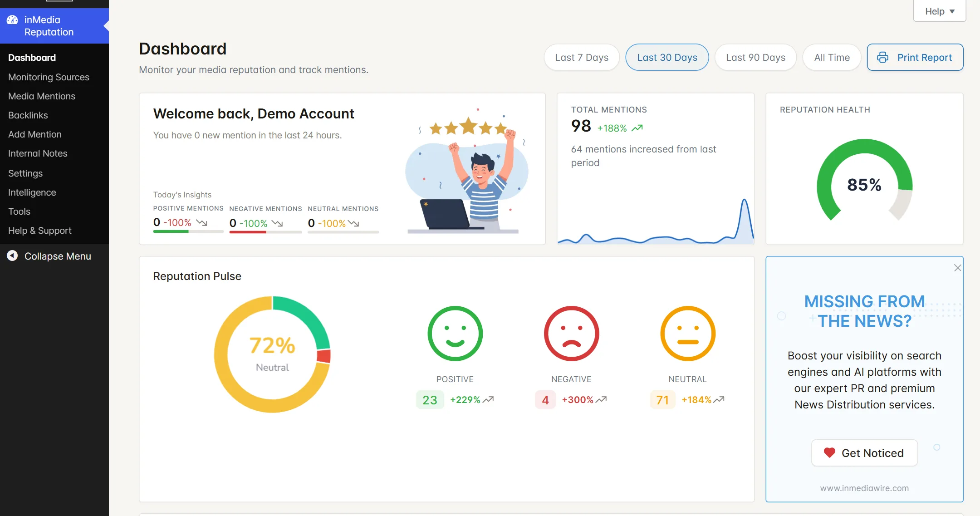Select the Last 90 Days filter
The width and height of the screenshot is (980, 516).
(x=755, y=57)
